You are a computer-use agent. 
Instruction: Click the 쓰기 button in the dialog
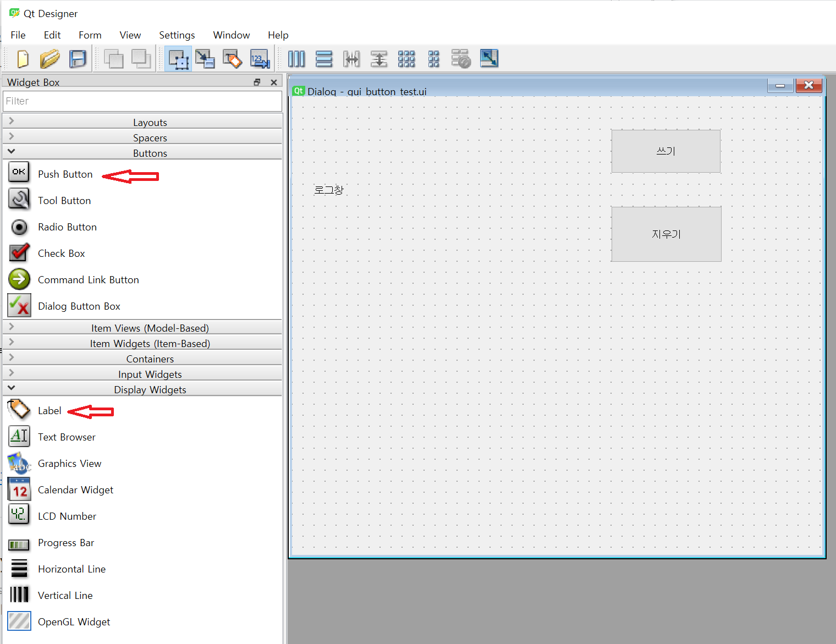[x=665, y=151]
